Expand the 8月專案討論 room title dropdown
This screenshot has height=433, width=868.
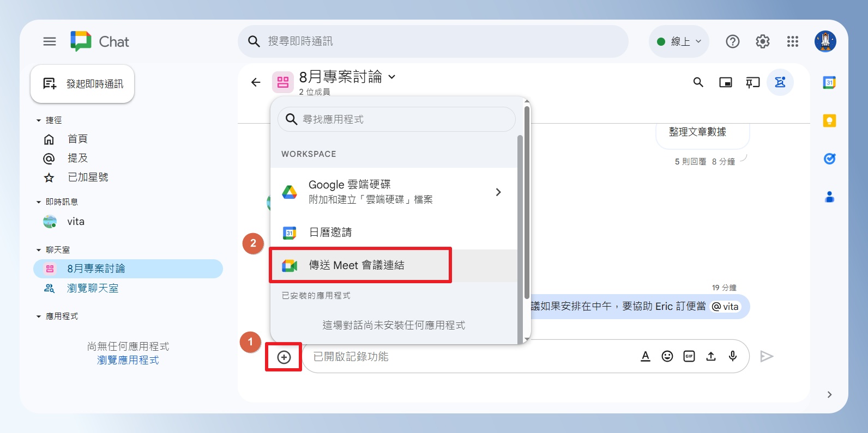click(391, 77)
